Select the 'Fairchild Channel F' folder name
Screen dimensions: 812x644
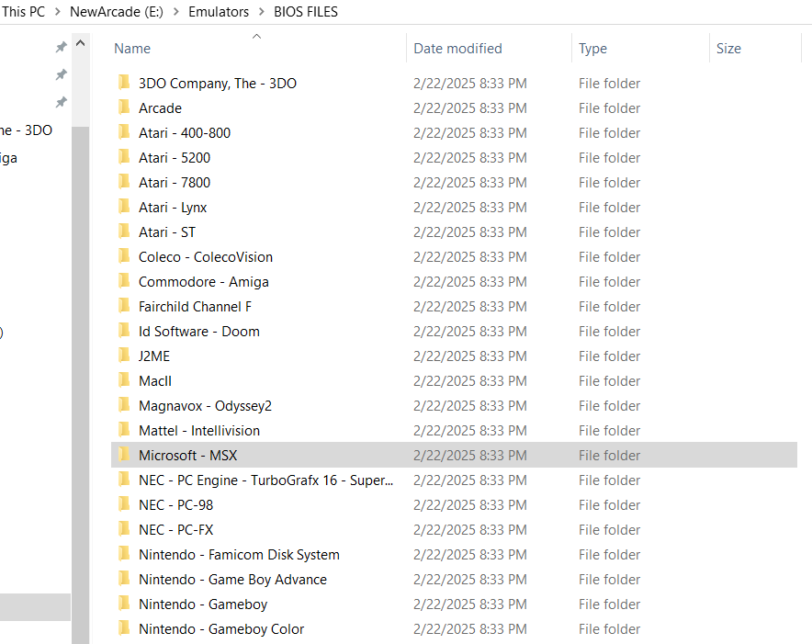pyautogui.click(x=195, y=307)
